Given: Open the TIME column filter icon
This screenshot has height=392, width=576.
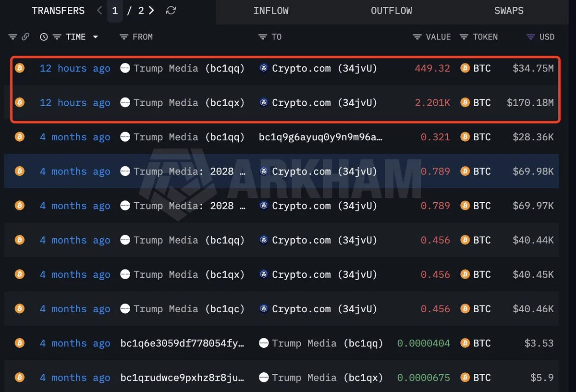Looking at the screenshot, I should point(57,37).
